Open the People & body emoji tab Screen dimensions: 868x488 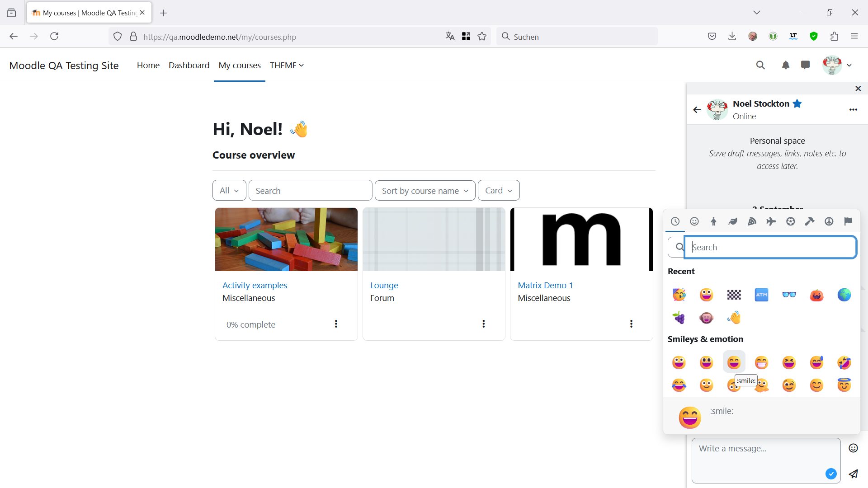(x=713, y=221)
